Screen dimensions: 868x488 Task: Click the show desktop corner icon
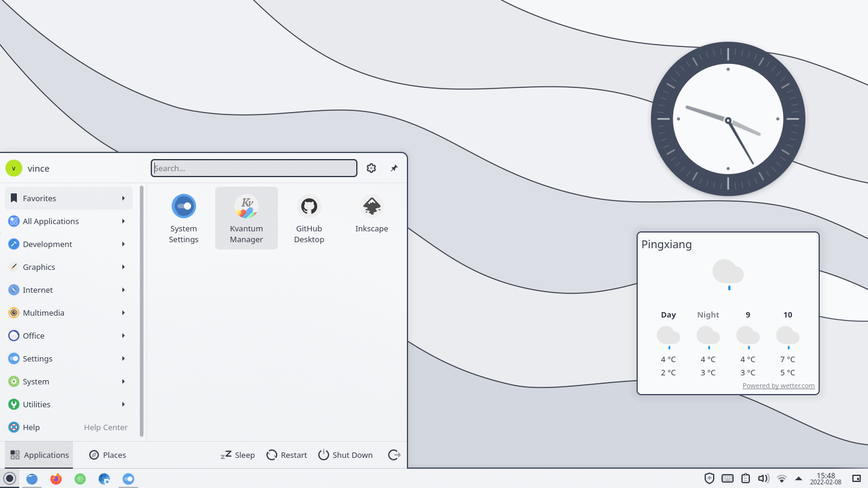point(857,478)
